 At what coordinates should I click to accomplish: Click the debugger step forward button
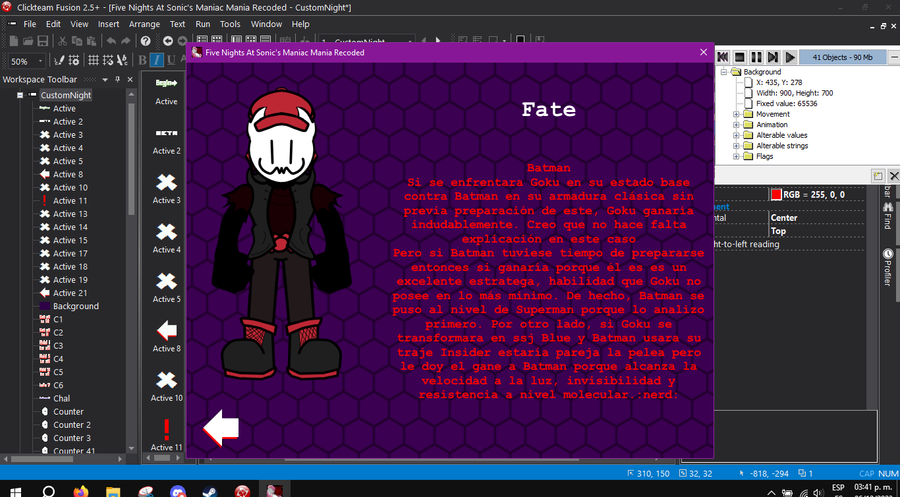pyautogui.click(x=773, y=57)
